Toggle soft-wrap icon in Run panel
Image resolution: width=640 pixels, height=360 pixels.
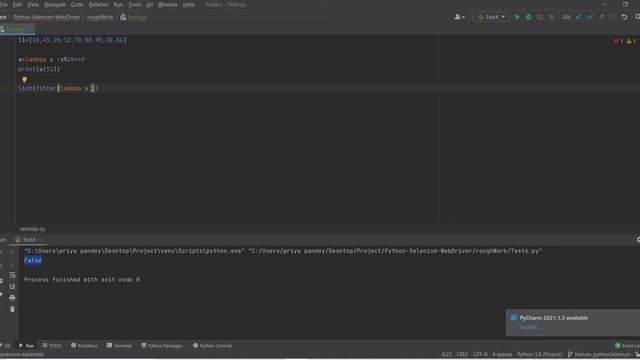(x=12, y=275)
